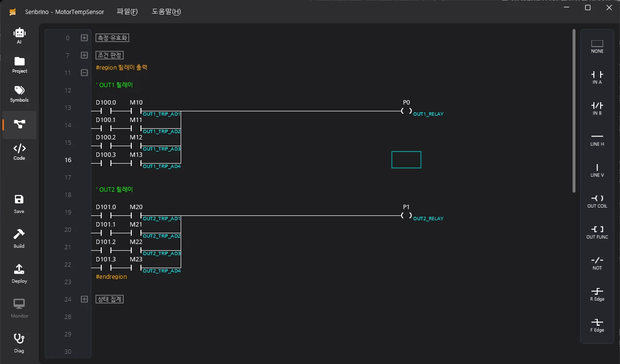Screen dimensions: 620x364
Task: Select the R Edge tool
Action: [597, 294]
